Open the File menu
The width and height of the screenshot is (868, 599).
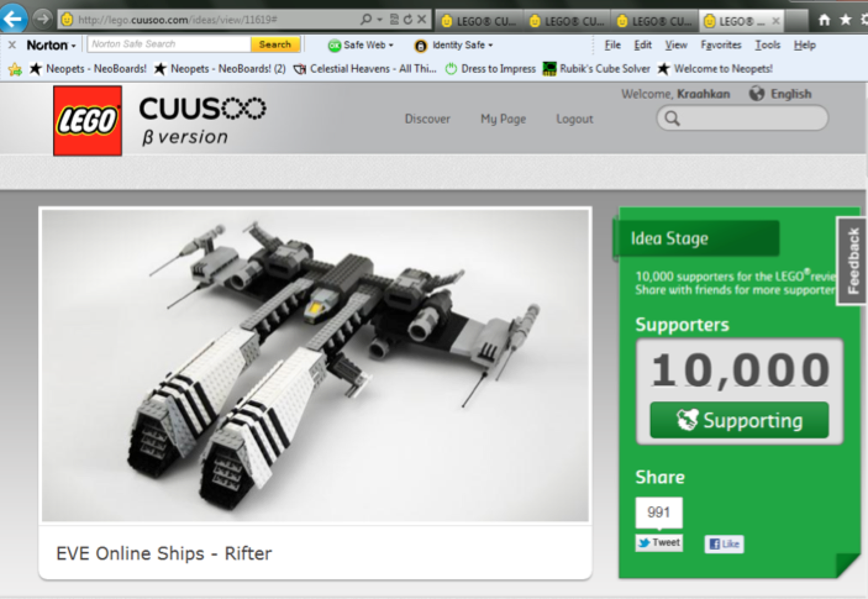(612, 45)
